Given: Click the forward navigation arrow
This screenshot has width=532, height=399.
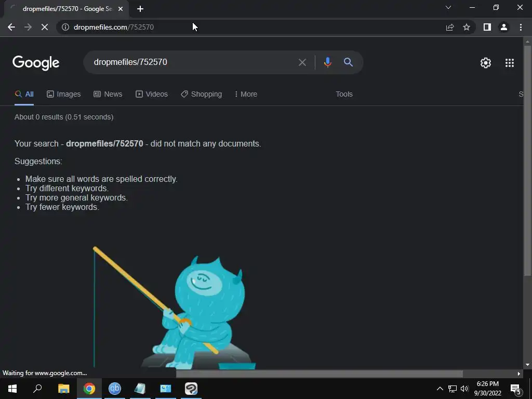Looking at the screenshot, I should click(x=28, y=27).
